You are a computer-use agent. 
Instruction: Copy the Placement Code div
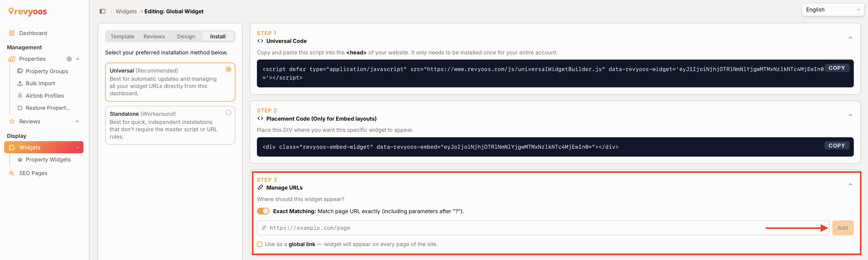tap(837, 146)
